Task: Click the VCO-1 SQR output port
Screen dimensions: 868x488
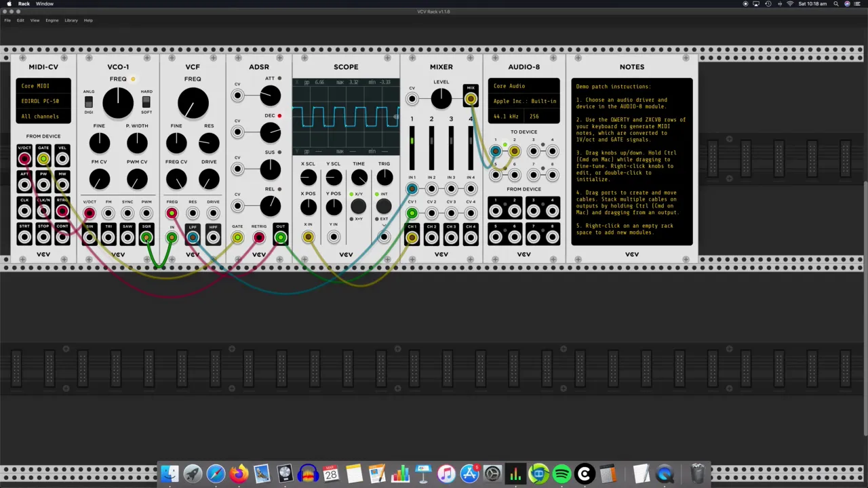Action: point(146,237)
